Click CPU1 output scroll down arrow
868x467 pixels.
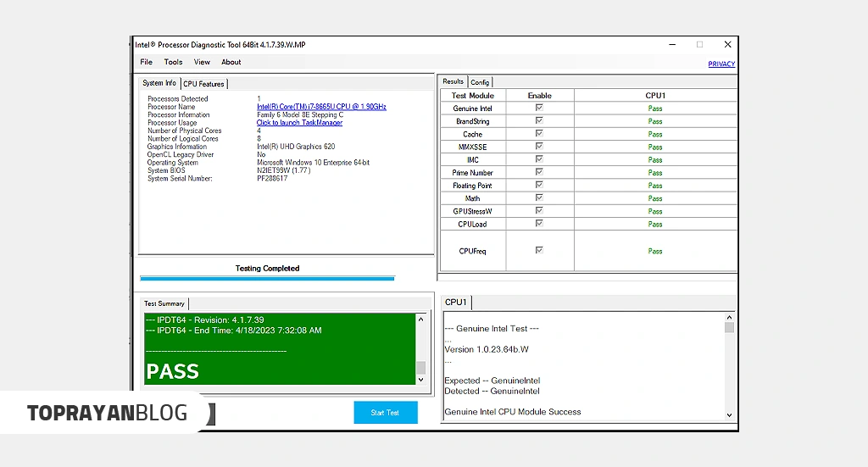(x=729, y=415)
